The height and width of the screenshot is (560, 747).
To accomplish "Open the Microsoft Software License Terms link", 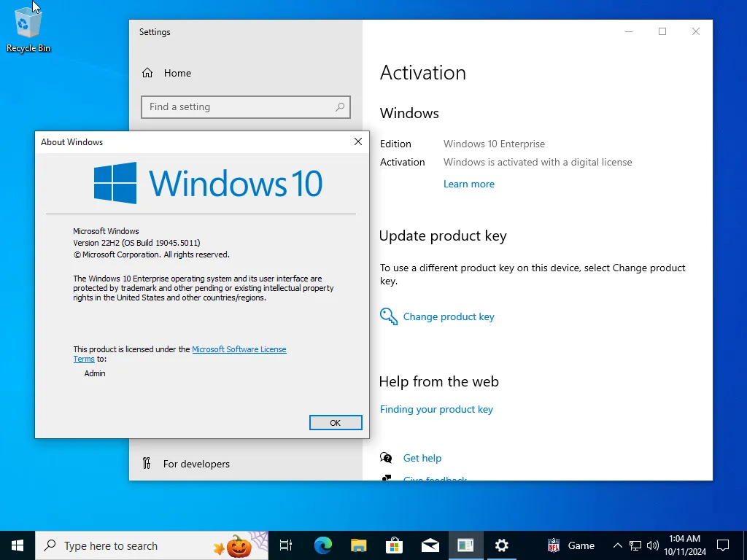I will [x=239, y=349].
